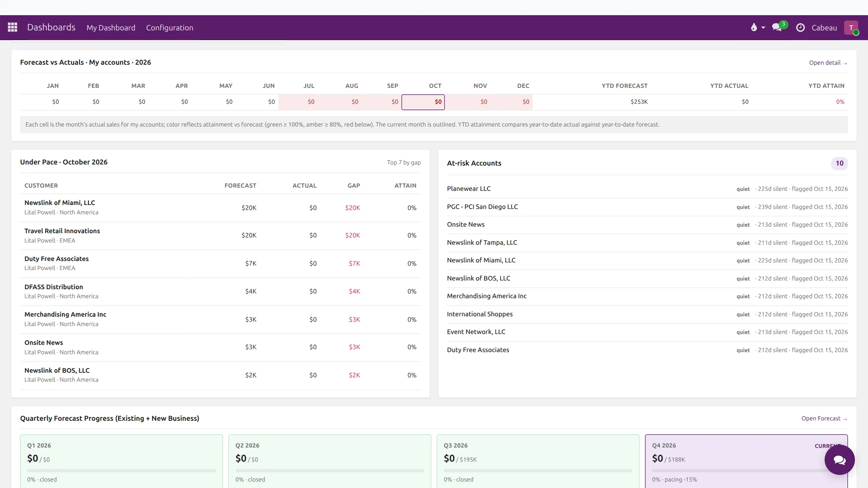Expand the dropdown caret beside droplet icon
This screenshot has height=488, width=868.
click(x=763, y=27)
